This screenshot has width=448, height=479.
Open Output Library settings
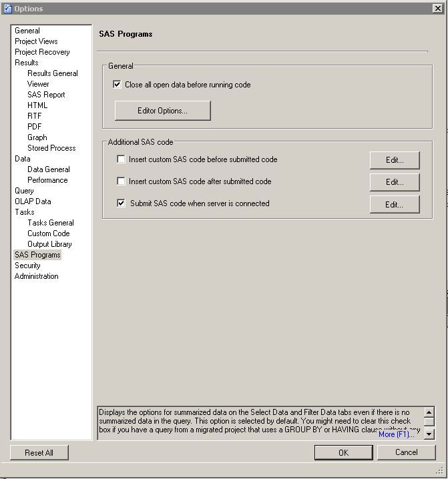point(49,244)
